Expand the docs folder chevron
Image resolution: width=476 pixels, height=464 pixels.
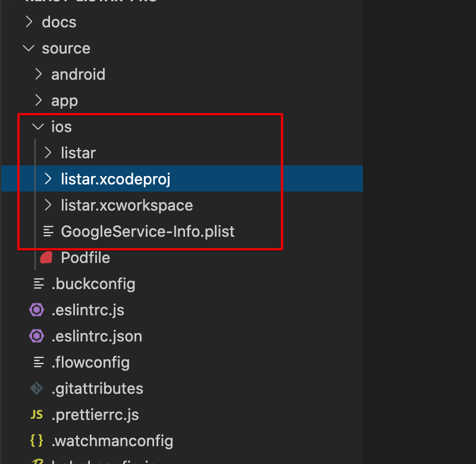pyautogui.click(x=29, y=22)
